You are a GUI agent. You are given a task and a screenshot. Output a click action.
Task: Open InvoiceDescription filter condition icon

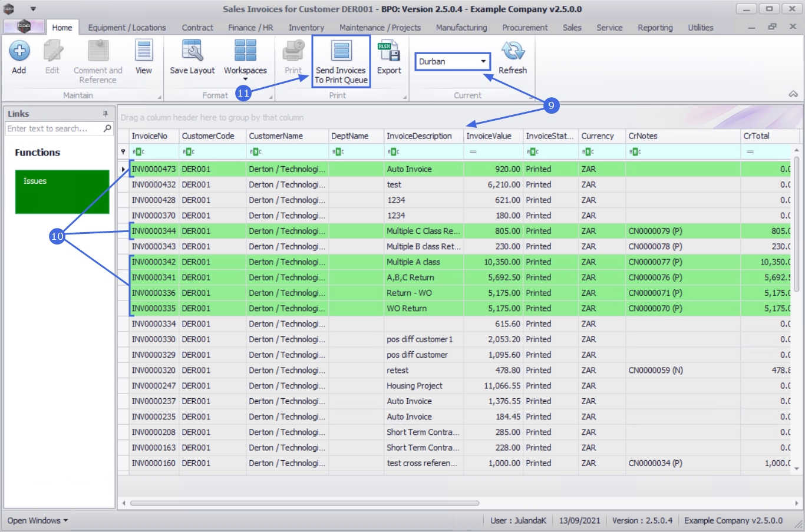coord(394,152)
